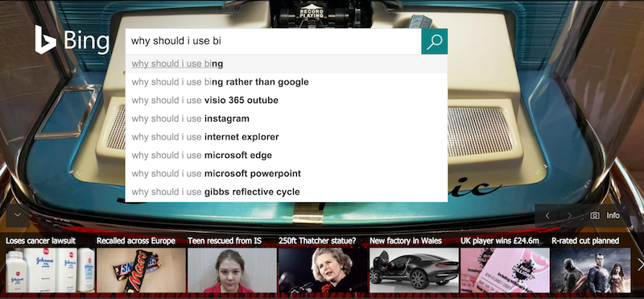Open the Bing logo home link
Screen dimensions: 644x299
coord(72,40)
